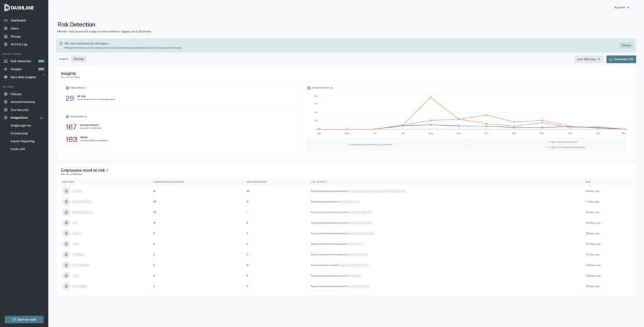644x327 pixels.
Task: Click the Duo Security icon
Action: 6,109
